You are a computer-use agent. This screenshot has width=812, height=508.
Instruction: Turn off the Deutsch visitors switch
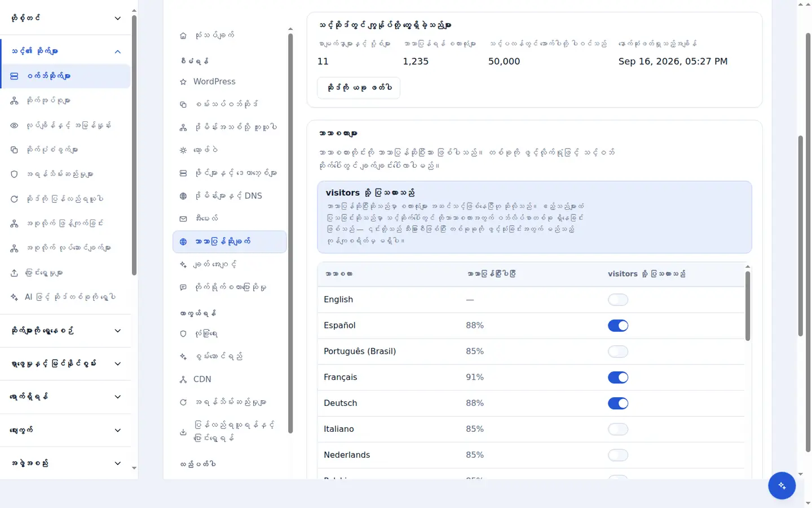(x=618, y=404)
